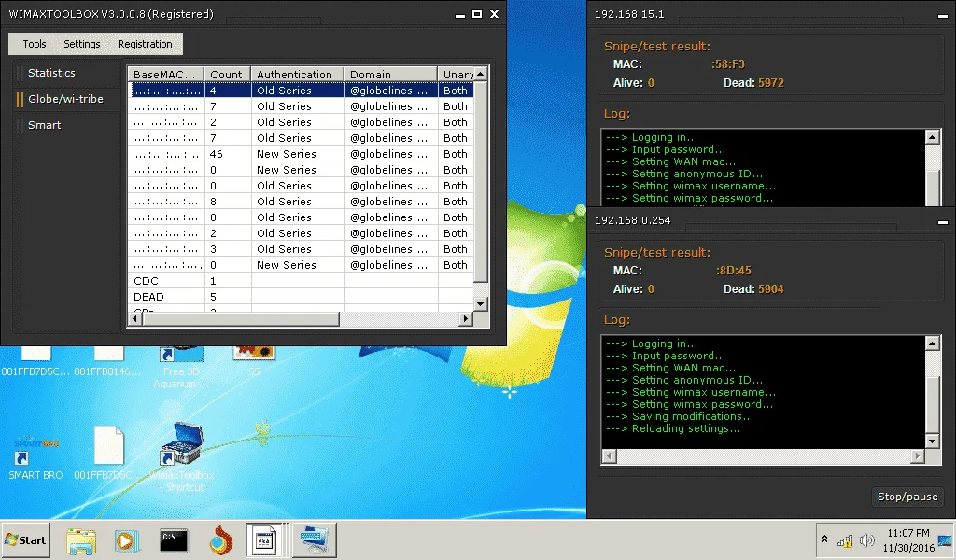Open the Start menu
Screen dimensions: 956x560
25,539
